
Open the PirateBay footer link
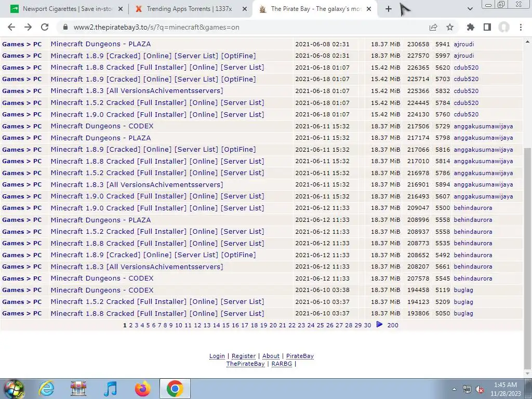click(300, 356)
